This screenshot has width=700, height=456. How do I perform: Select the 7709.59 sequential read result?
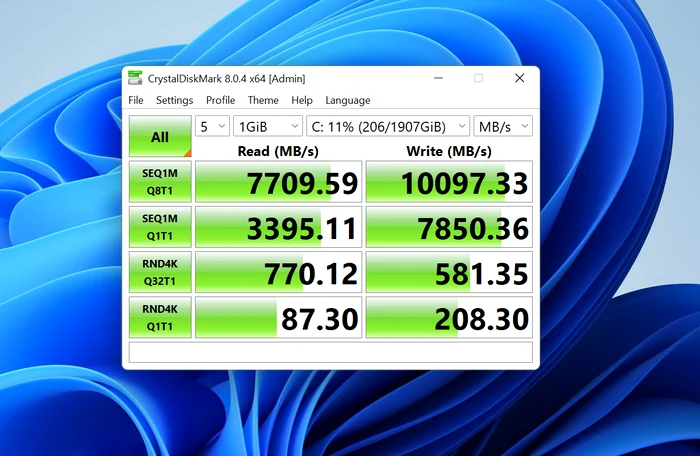[279, 182]
